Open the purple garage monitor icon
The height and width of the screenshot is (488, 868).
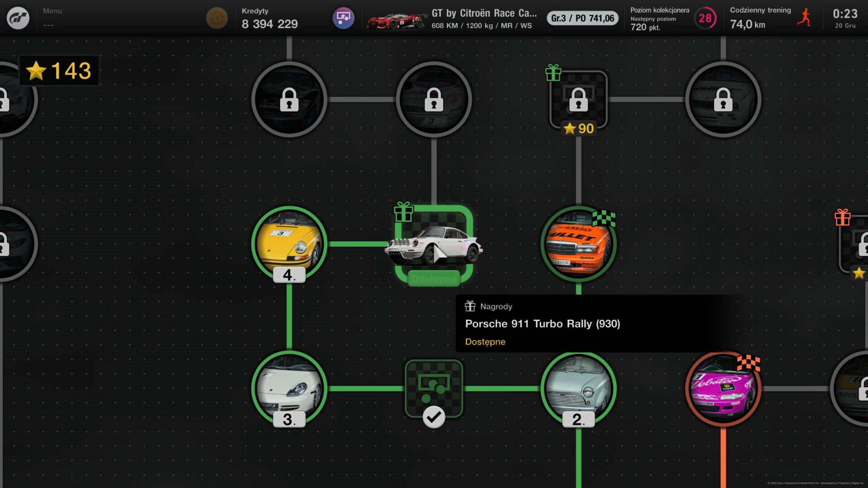344,18
